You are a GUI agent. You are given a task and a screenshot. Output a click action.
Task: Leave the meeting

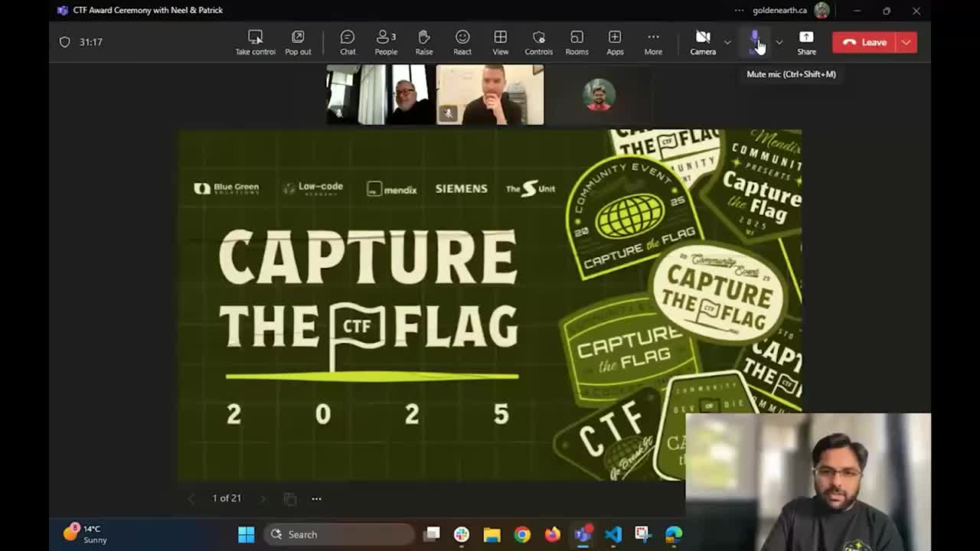[x=865, y=42]
